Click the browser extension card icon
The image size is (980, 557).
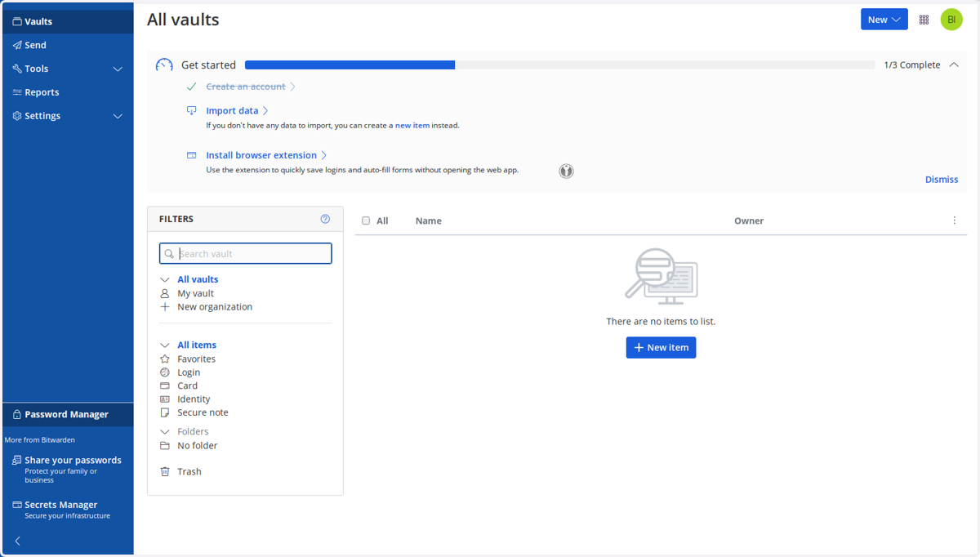(192, 155)
